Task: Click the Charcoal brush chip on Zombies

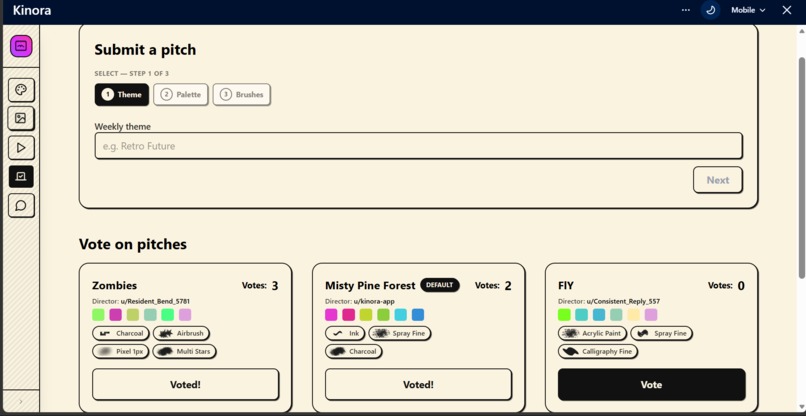Action: coord(121,333)
